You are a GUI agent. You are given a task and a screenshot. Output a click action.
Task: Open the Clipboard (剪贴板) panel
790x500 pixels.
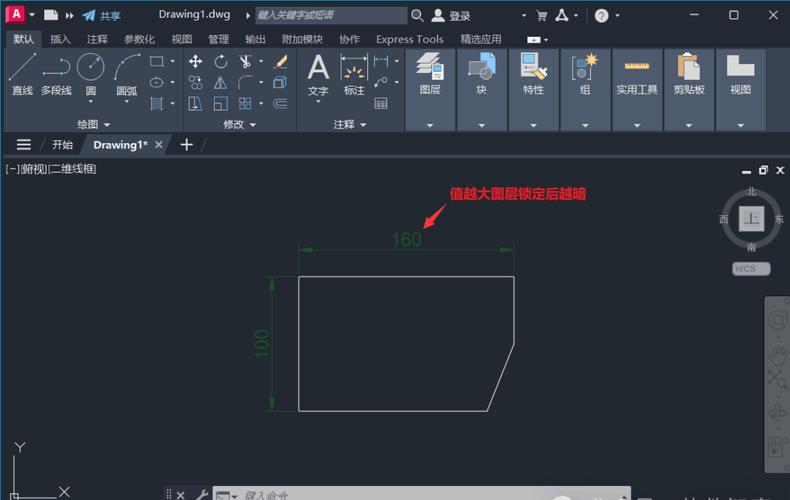tap(689, 74)
